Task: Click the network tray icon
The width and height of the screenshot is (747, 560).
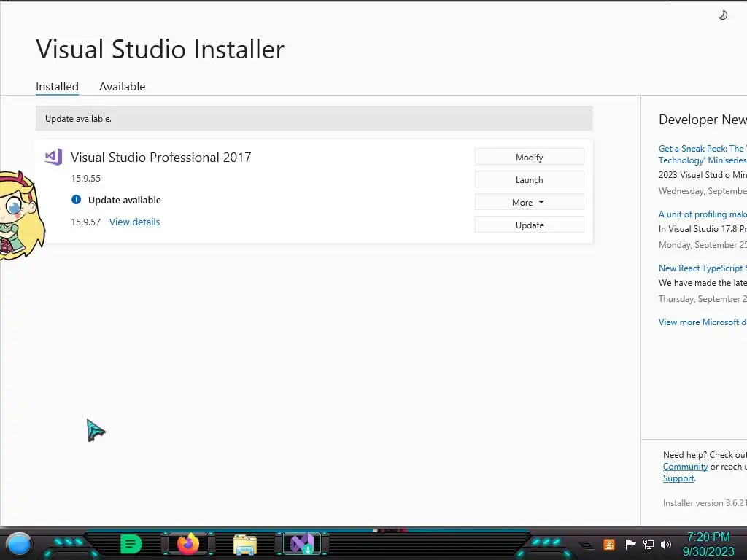Action: tap(649, 544)
